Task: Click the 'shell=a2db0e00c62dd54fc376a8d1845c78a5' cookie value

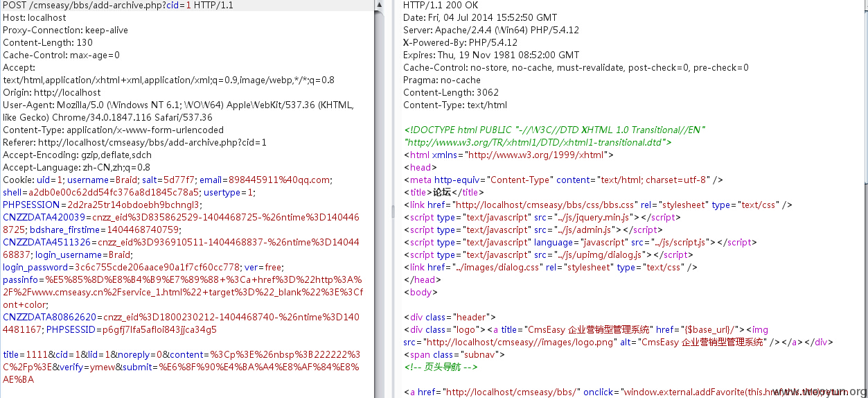Action: coord(101,192)
